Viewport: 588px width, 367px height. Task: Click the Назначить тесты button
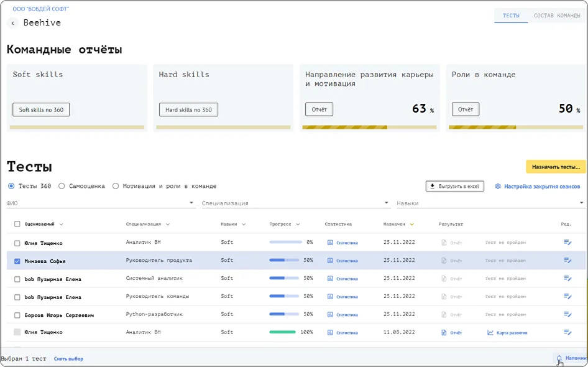coord(555,167)
